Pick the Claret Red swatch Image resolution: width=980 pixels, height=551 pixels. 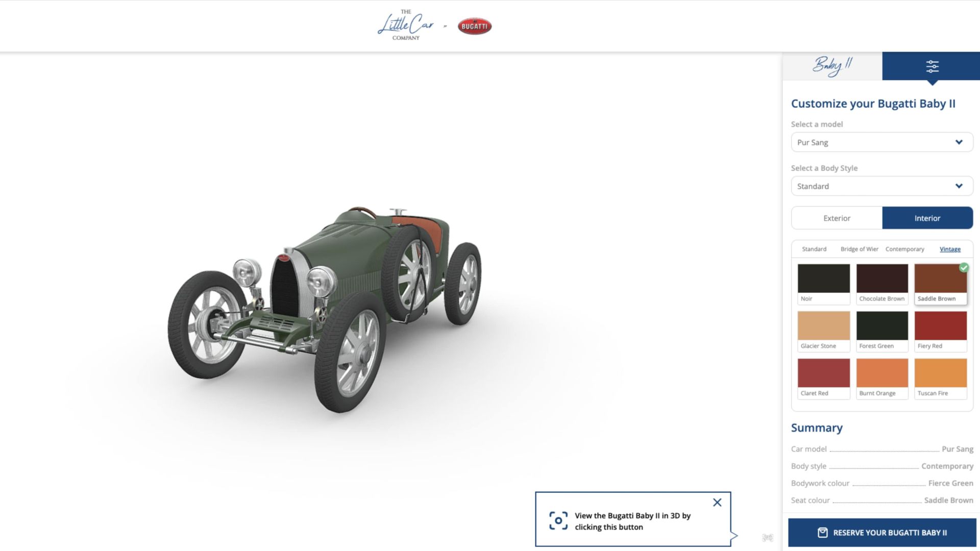click(x=824, y=379)
